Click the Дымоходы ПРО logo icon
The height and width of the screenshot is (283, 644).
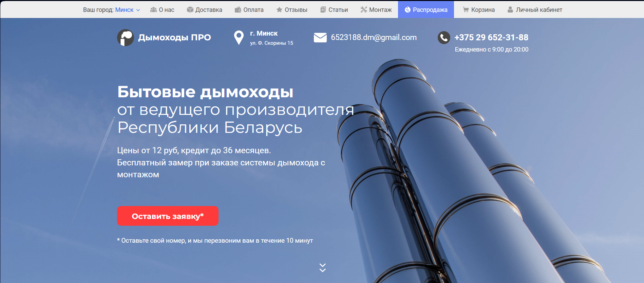pyautogui.click(x=126, y=38)
